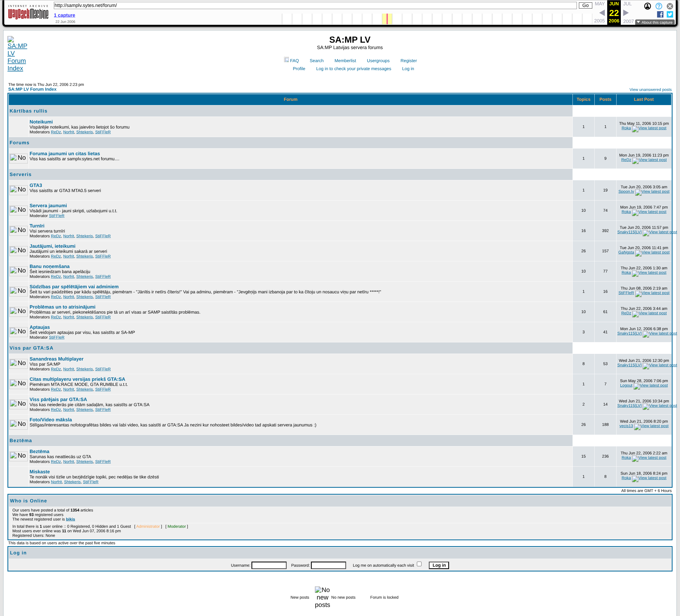Image resolution: width=680 pixels, height=616 pixels.
Task: Click the Wayback Go button
Action: 585,5
